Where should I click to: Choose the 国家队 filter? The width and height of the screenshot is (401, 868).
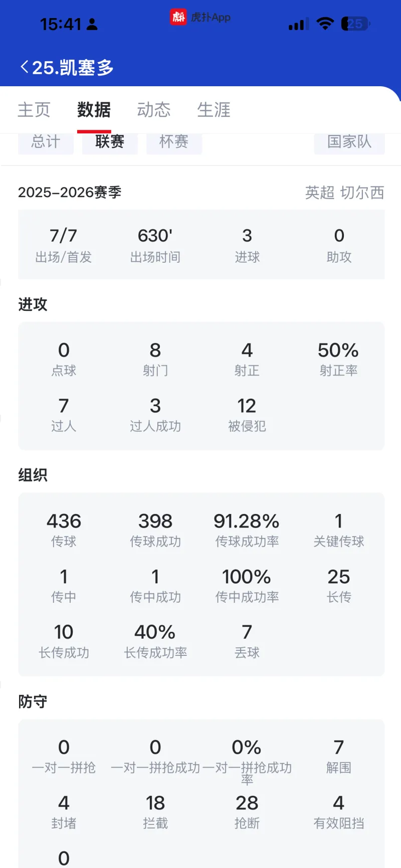[x=349, y=142]
